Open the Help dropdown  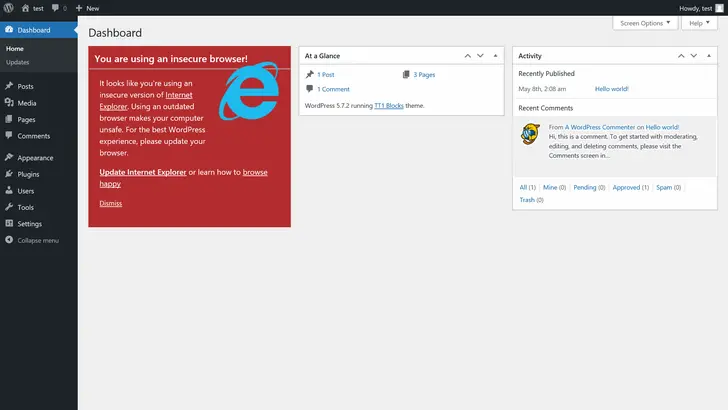pyautogui.click(x=699, y=23)
